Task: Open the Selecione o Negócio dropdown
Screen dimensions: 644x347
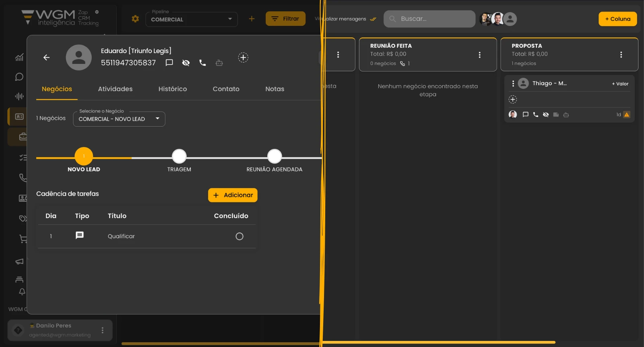Action: click(119, 119)
